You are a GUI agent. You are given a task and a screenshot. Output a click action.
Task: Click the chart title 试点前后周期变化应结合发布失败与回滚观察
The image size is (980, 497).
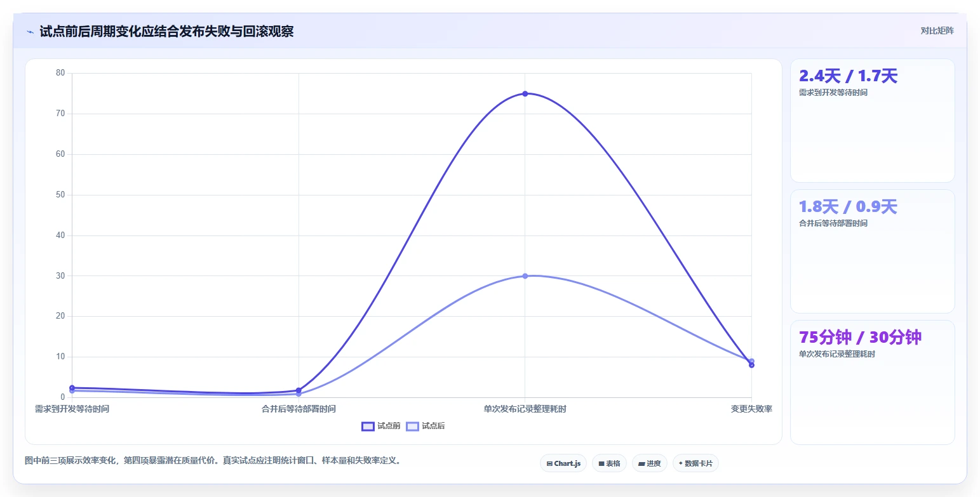(x=166, y=32)
